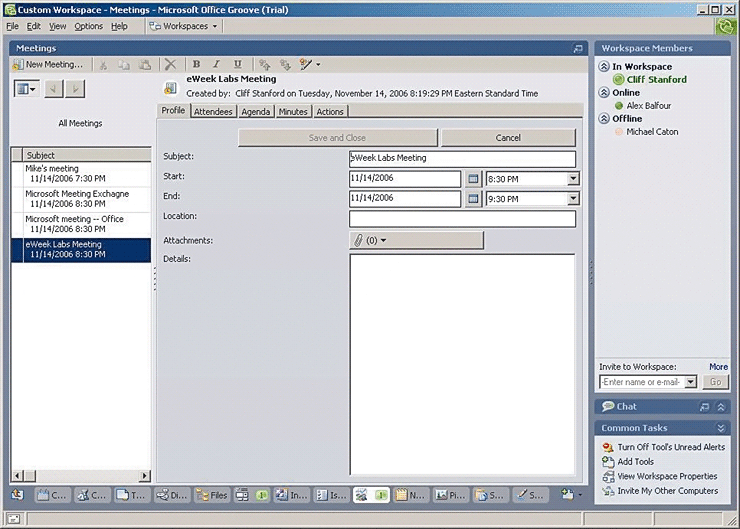
Task: Select Microsoft meeting -- Office entry
Action: [81, 224]
